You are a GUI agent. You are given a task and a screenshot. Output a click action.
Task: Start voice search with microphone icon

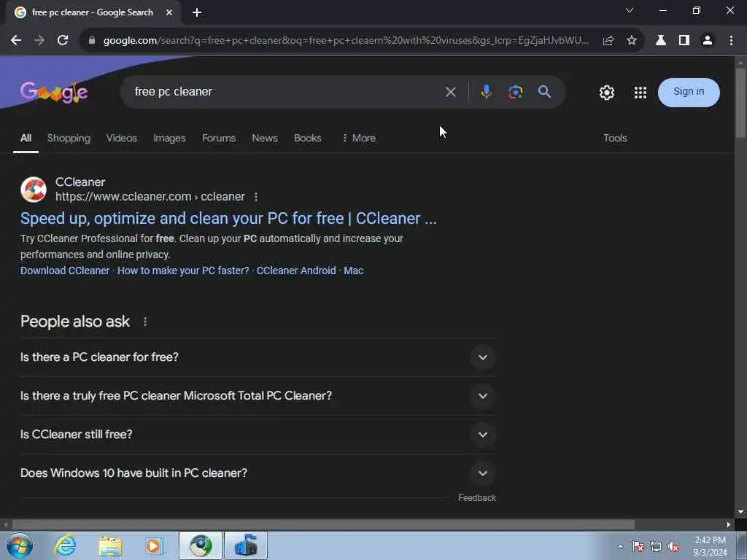[x=486, y=92]
